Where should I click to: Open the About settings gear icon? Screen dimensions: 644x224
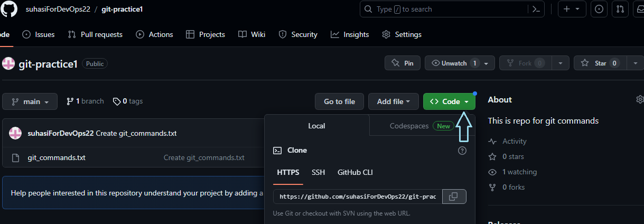[640, 99]
